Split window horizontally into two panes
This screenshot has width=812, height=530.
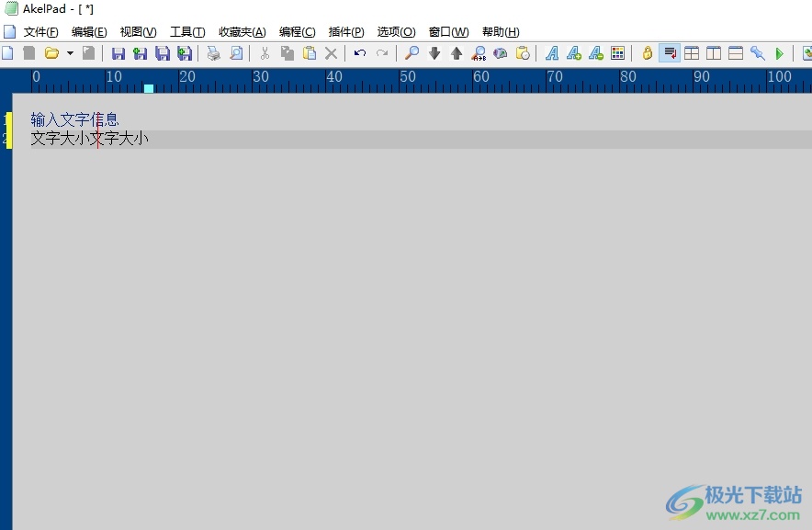pyautogui.click(x=736, y=53)
